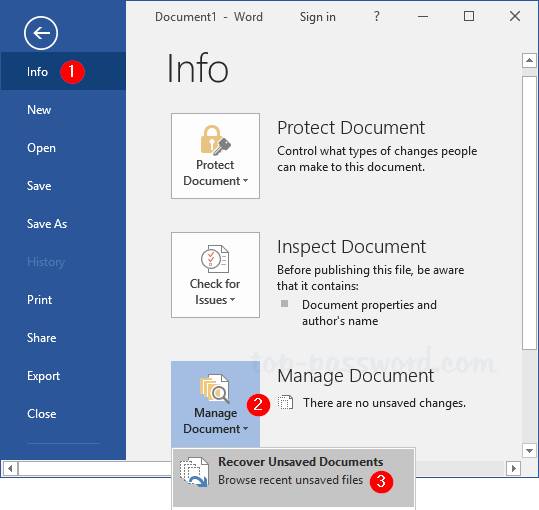Click the Check for Issues checklist icon

215,259
